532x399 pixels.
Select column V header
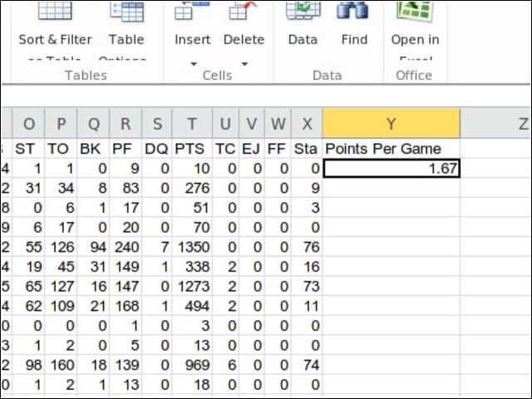pyautogui.click(x=252, y=124)
